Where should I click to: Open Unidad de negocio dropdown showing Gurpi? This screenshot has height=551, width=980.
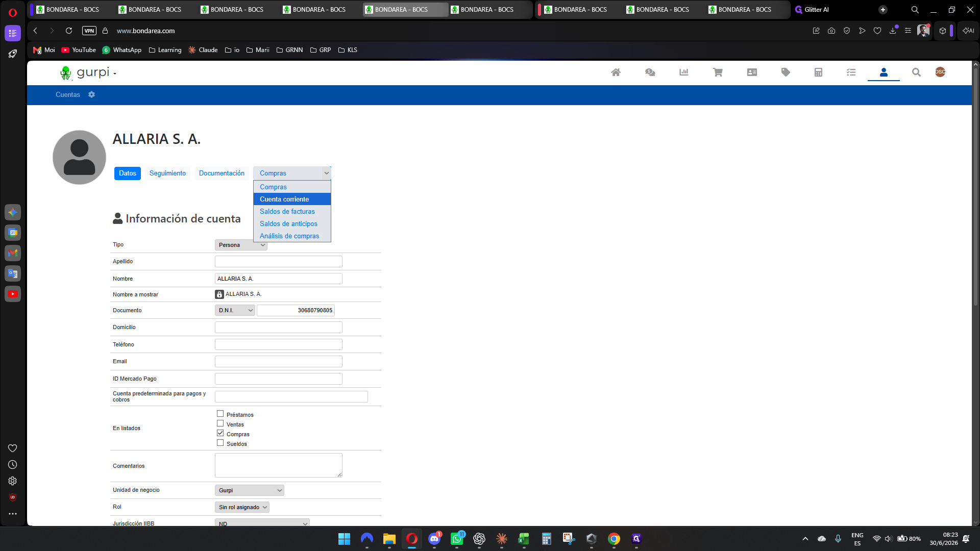click(250, 490)
